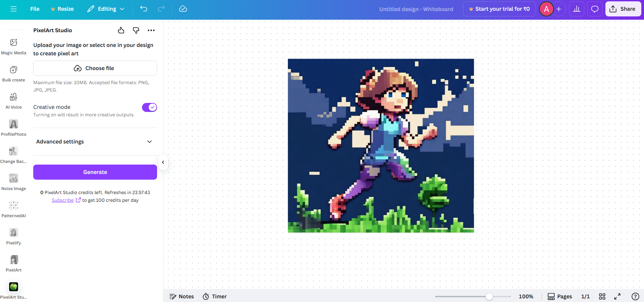Viewport: 644px width, 302px height.
Task: Open the AI Voice app
Action: 13,100
